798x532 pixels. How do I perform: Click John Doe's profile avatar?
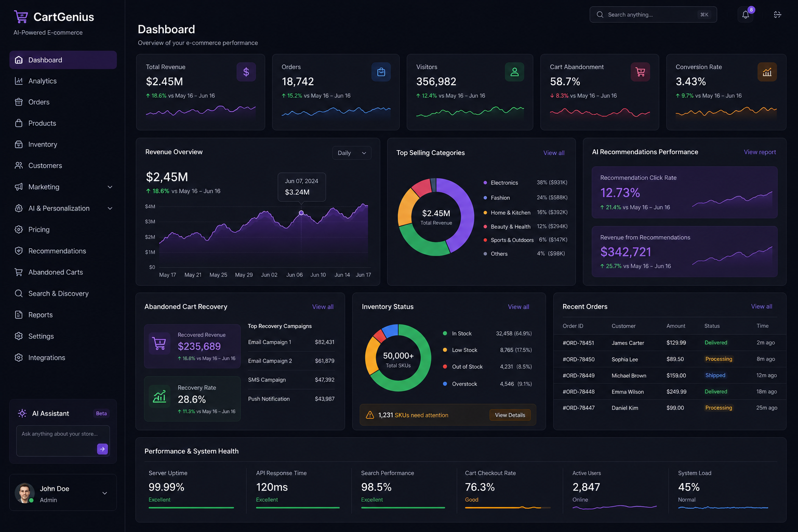[x=24, y=493]
